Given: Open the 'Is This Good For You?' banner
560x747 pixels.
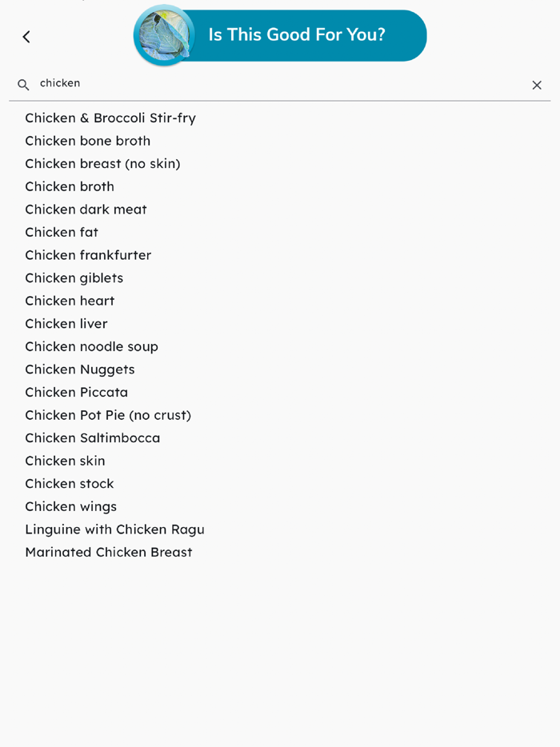Looking at the screenshot, I should pyautogui.click(x=296, y=35).
